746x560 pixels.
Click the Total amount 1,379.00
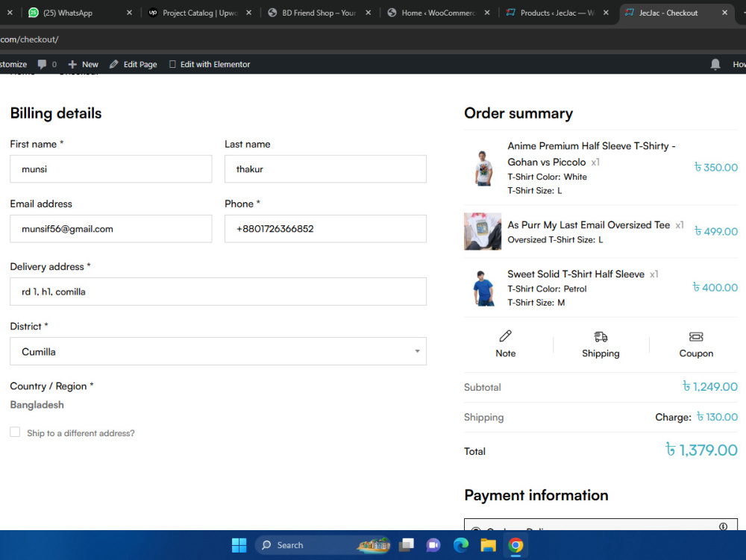point(701,450)
